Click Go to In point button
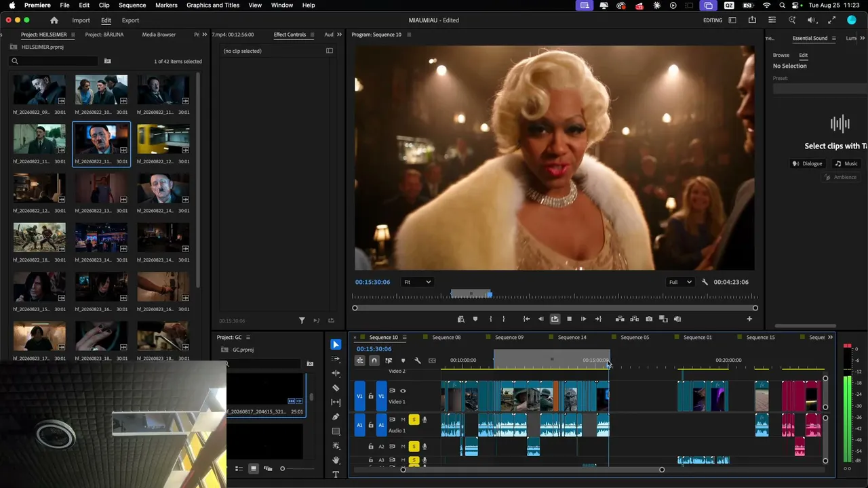The height and width of the screenshot is (488, 868). pyautogui.click(x=526, y=319)
